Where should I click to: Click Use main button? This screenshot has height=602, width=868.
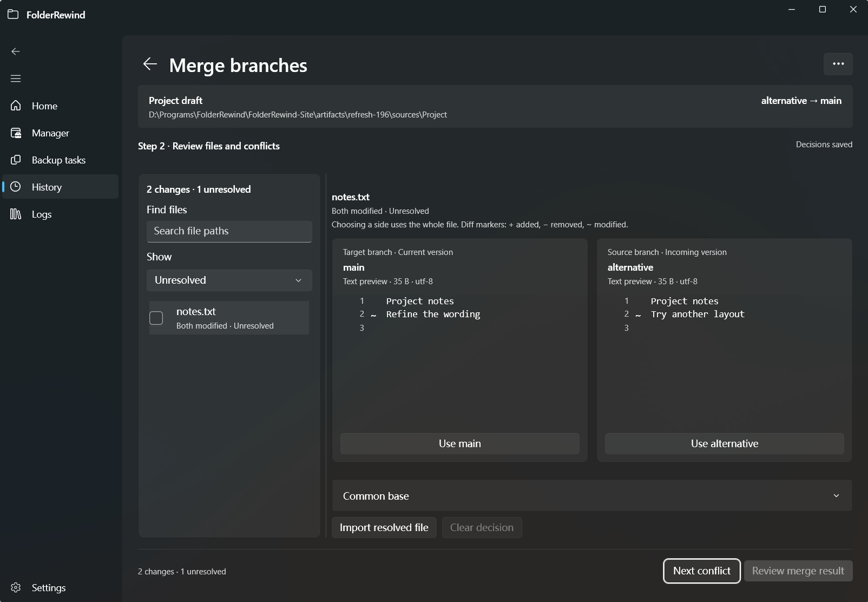pyautogui.click(x=460, y=443)
